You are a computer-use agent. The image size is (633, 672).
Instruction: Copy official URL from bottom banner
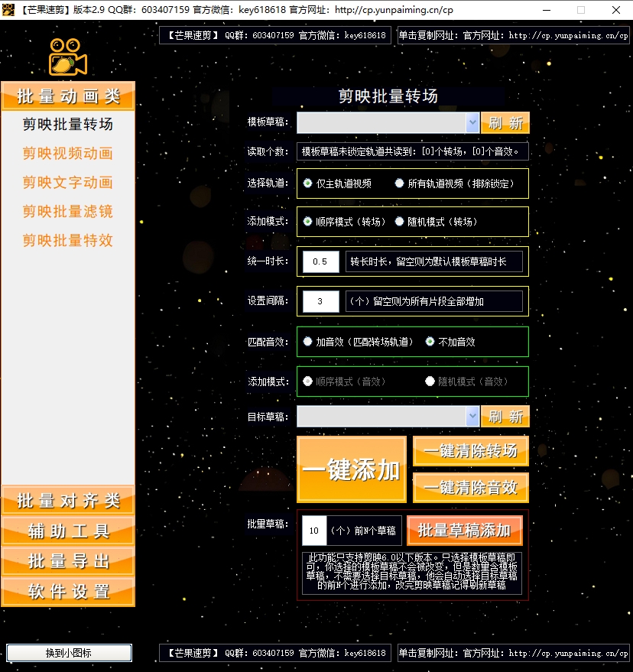tap(514, 653)
